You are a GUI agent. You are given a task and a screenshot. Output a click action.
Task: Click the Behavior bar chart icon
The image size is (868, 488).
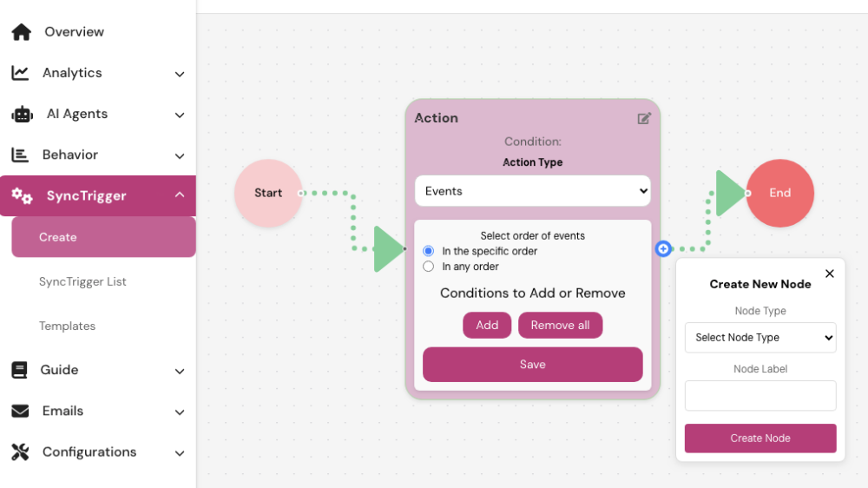(20, 155)
